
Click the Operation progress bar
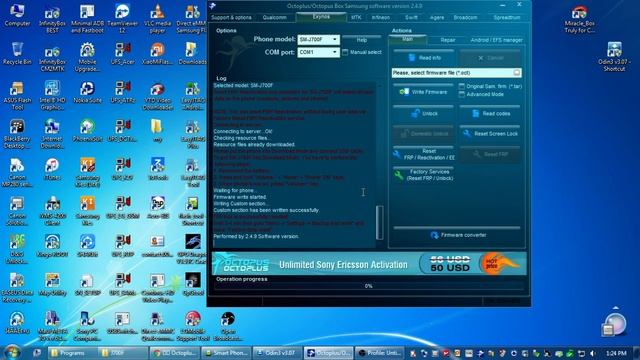click(369, 286)
